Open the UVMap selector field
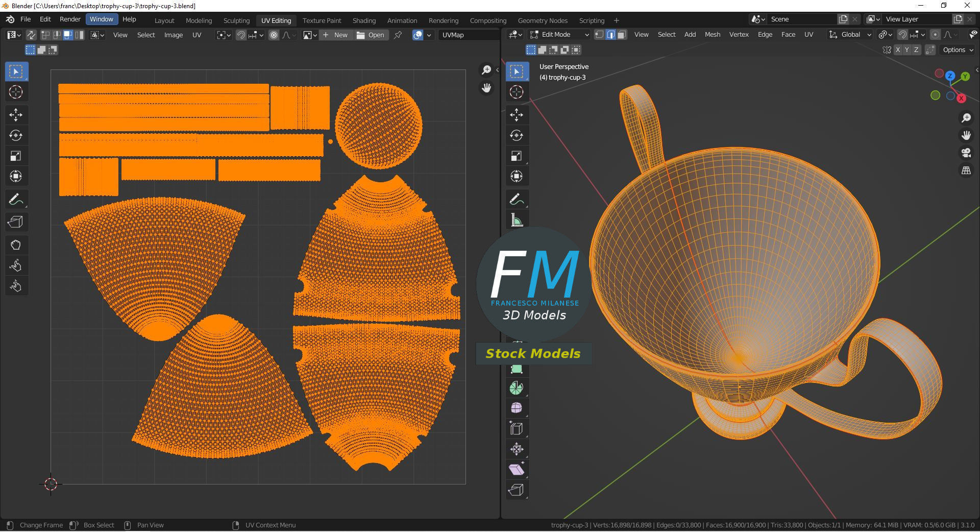Screen dimensions: 980x532 point(469,35)
